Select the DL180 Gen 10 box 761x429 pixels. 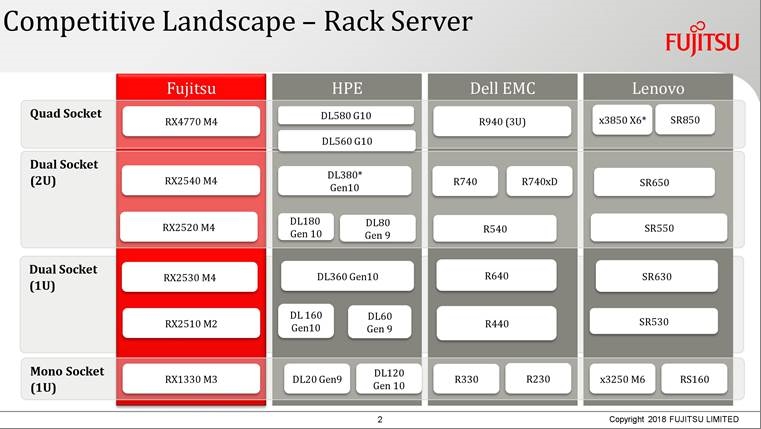(306, 227)
